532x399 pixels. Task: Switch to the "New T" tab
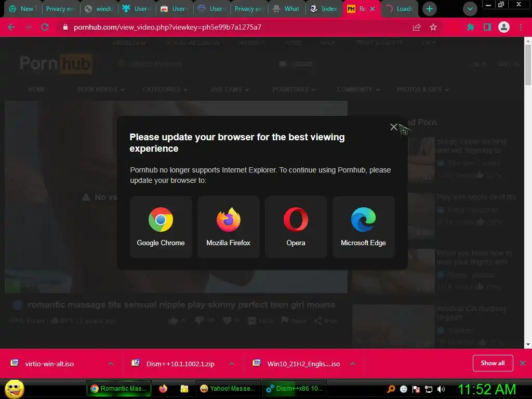(x=23, y=9)
